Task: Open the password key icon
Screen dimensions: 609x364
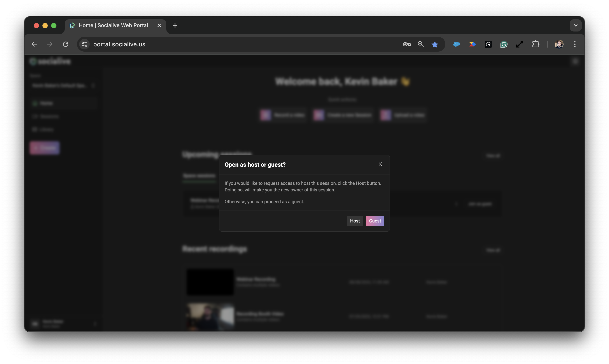Action: point(407,44)
